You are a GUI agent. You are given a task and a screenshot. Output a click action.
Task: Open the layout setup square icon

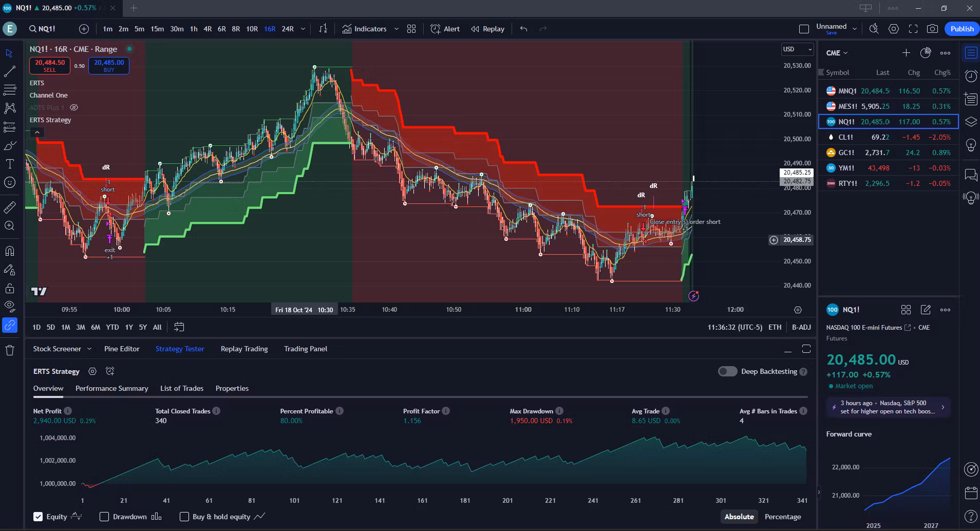[804, 29]
